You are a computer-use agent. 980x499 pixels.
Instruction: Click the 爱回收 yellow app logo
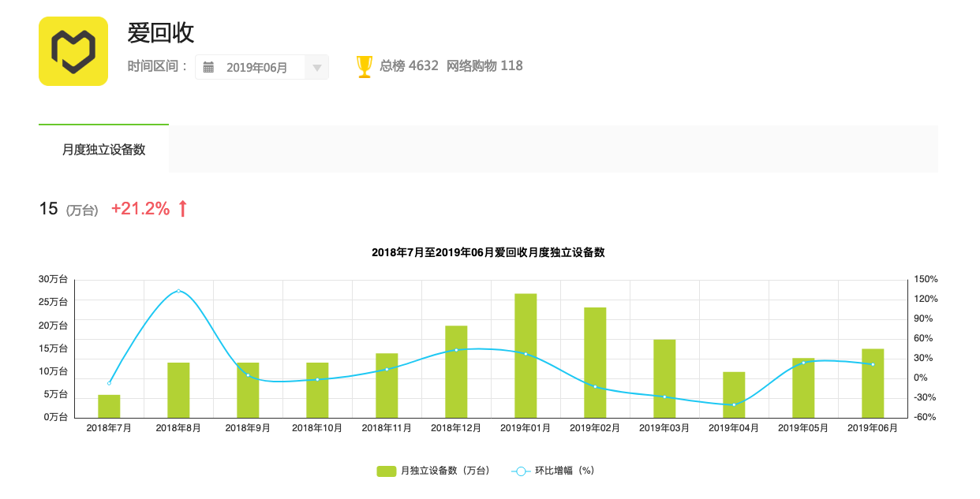point(73,51)
